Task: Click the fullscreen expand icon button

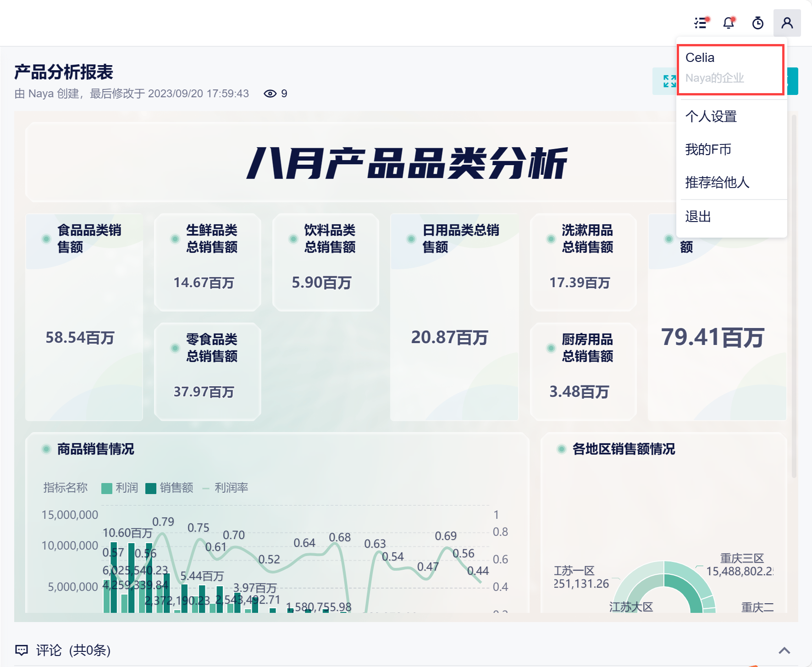Action: (x=670, y=81)
